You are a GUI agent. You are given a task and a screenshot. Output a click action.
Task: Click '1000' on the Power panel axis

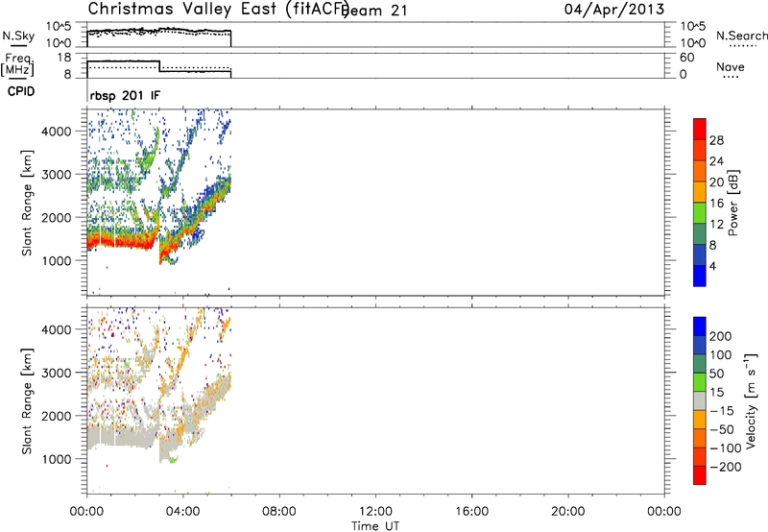pyautogui.click(x=56, y=260)
